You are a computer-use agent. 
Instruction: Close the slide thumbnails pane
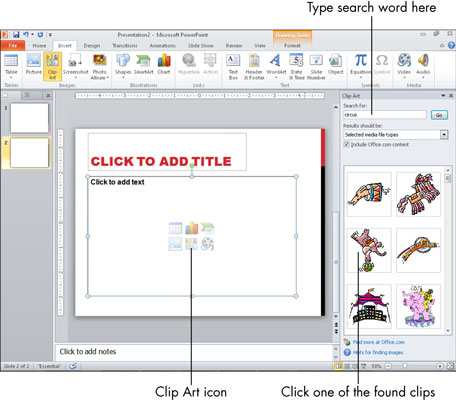[48, 96]
